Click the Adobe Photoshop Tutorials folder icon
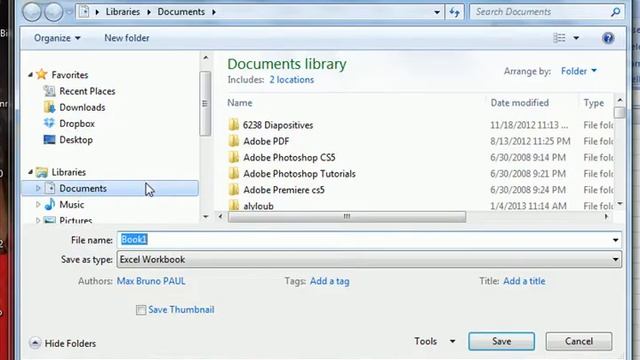640x360 pixels. pos(234,173)
